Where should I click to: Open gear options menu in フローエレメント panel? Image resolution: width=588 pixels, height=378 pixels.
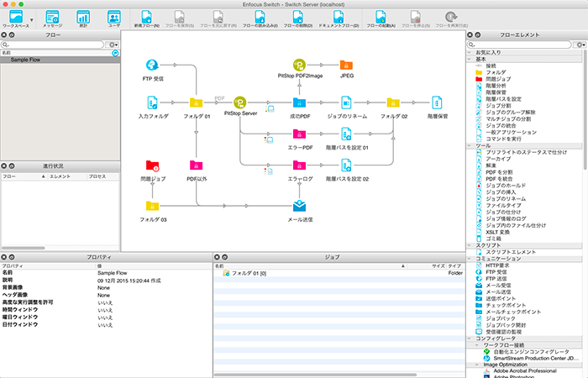pos(580,45)
